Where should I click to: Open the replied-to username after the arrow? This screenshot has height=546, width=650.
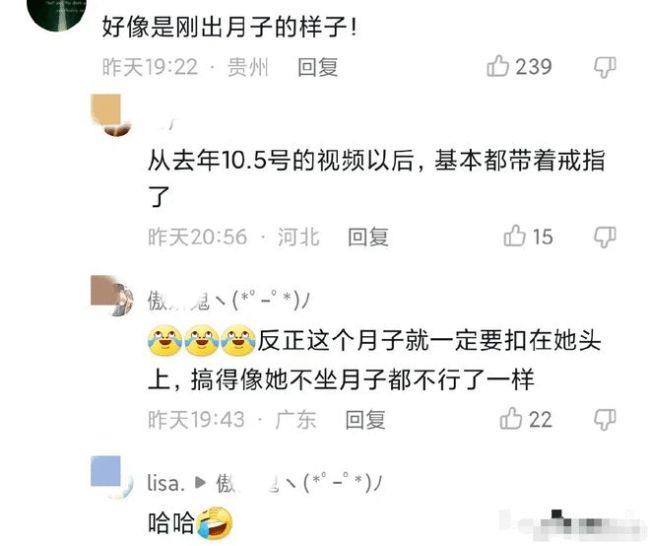(x=298, y=483)
